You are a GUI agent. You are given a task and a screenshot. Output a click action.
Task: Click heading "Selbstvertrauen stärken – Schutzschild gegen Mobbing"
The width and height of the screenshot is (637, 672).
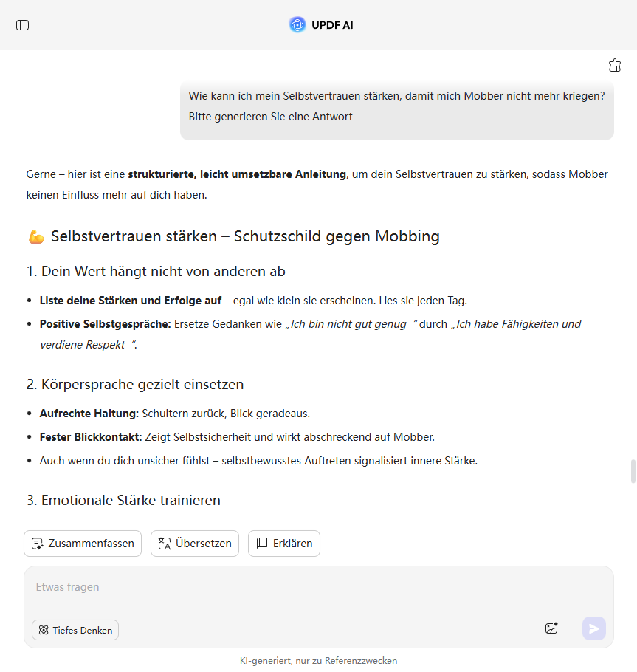click(x=245, y=236)
